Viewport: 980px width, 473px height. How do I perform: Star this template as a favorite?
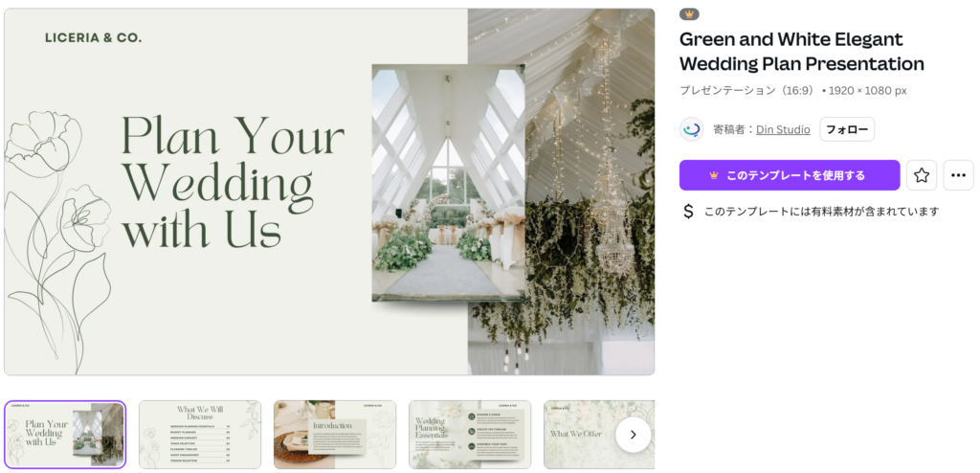point(922,175)
